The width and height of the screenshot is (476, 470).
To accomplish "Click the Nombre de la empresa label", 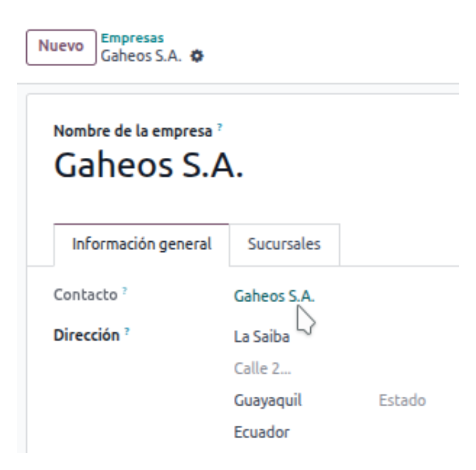I will [x=133, y=131].
